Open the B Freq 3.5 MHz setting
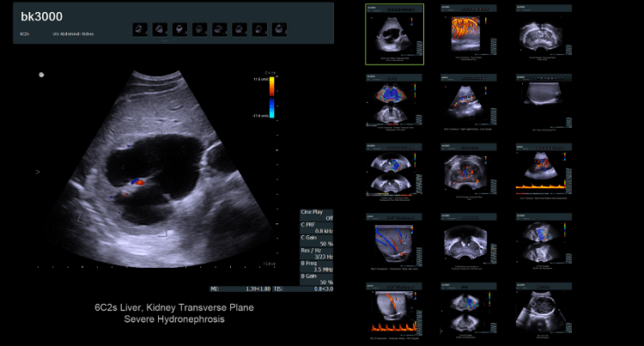Image resolution: width=644 pixels, height=346 pixels. [316, 267]
